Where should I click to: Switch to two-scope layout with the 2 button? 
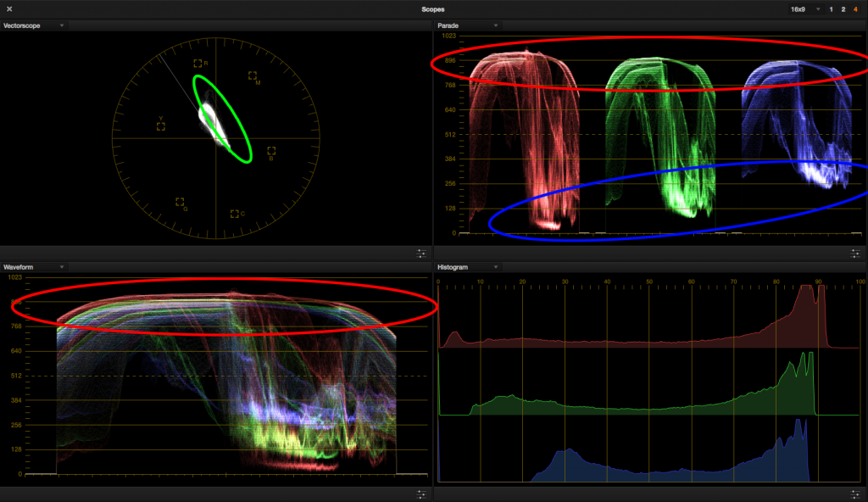pyautogui.click(x=844, y=9)
